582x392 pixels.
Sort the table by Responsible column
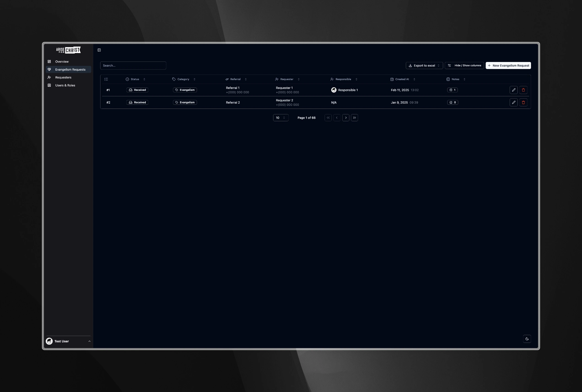(x=344, y=79)
